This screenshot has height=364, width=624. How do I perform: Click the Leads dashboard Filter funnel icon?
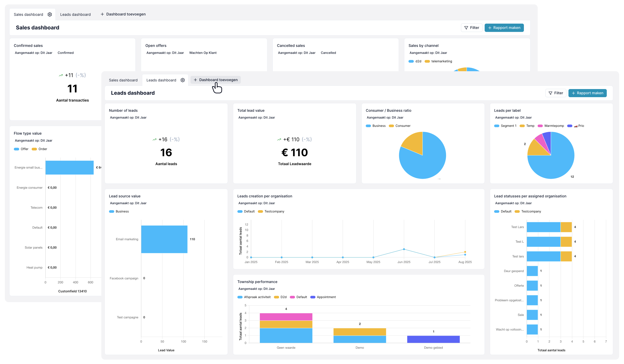click(550, 93)
